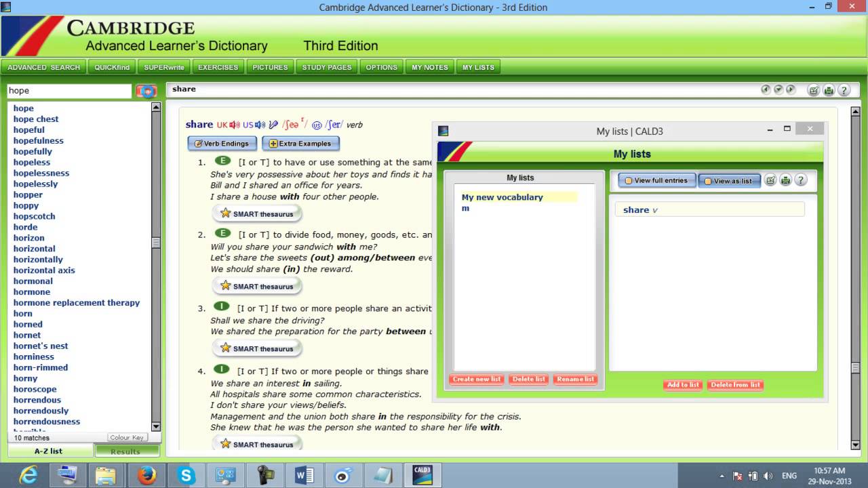Select hormone replacement therapy in the word list
868x488 pixels.
(77, 303)
